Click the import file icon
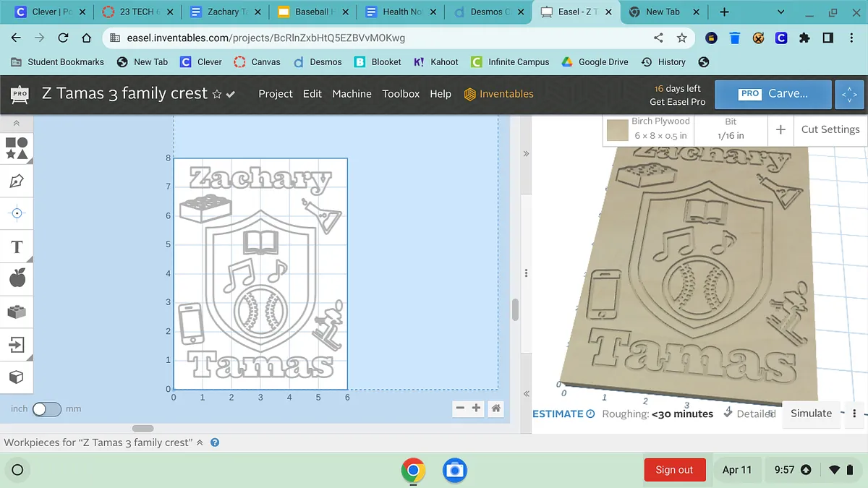 coord(17,345)
